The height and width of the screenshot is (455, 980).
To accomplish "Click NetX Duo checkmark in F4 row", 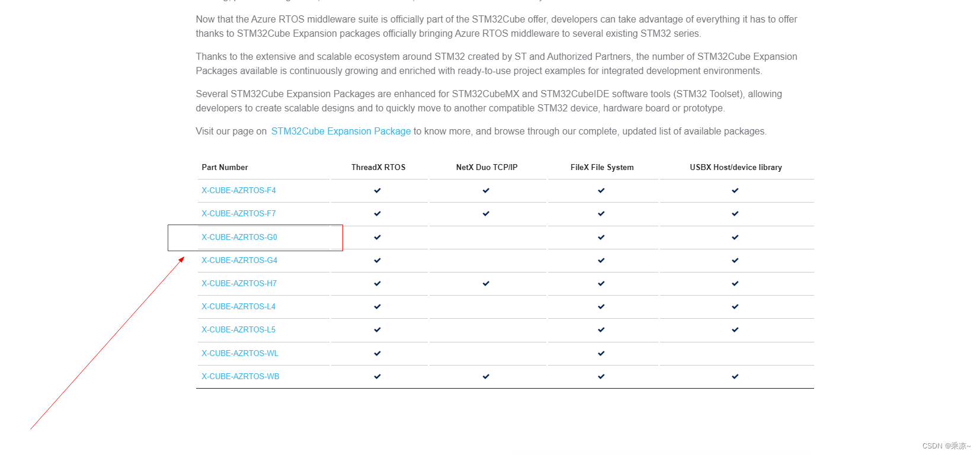I will [x=486, y=190].
